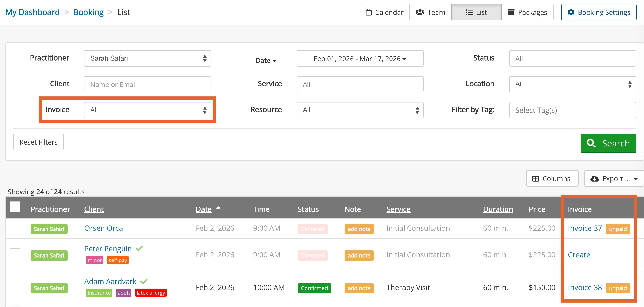Click the green check beside Adam Aardvark
The height and width of the screenshot is (307, 644).
pos(144,281)
